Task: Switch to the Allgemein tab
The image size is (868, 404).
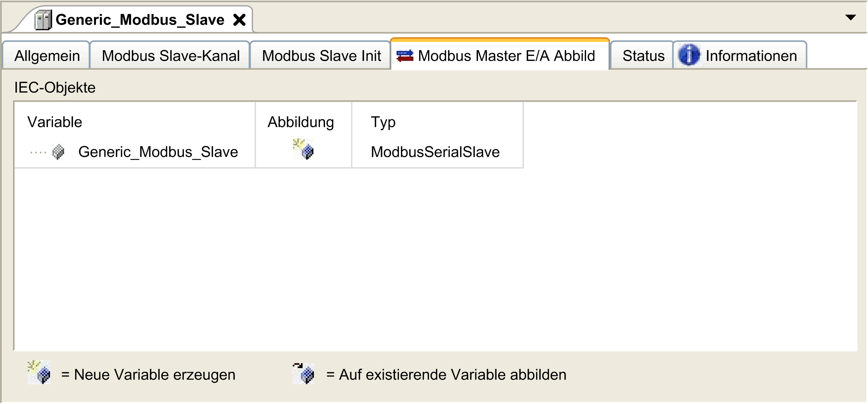Action: tap(47, 56)
